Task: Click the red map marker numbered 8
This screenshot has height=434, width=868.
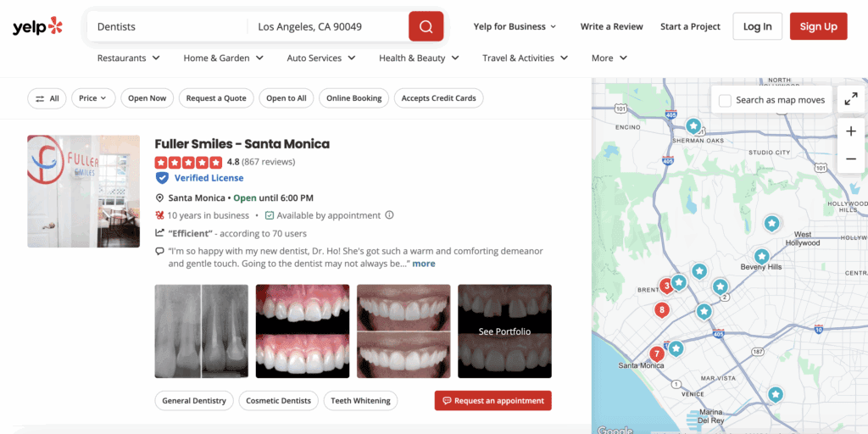Action: (x=661, y=309)
